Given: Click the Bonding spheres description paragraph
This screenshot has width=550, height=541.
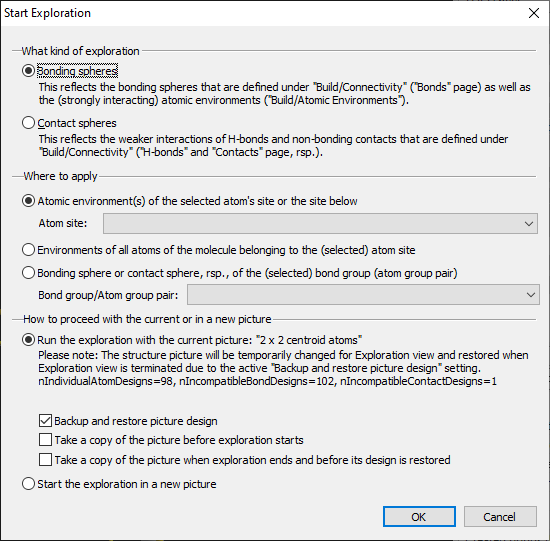Looking at the screenshot, I should coord(284,94).
